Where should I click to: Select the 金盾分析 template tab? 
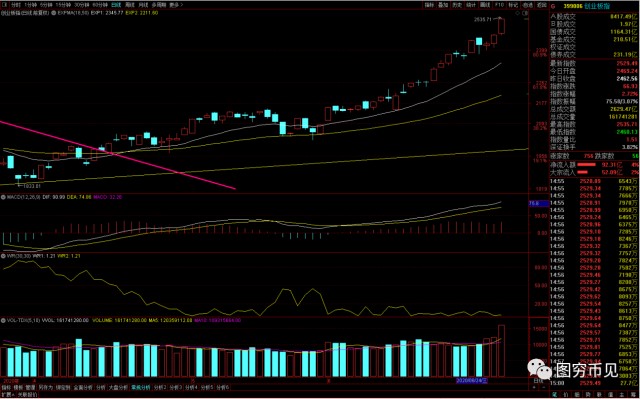click(x=83, y=388)
